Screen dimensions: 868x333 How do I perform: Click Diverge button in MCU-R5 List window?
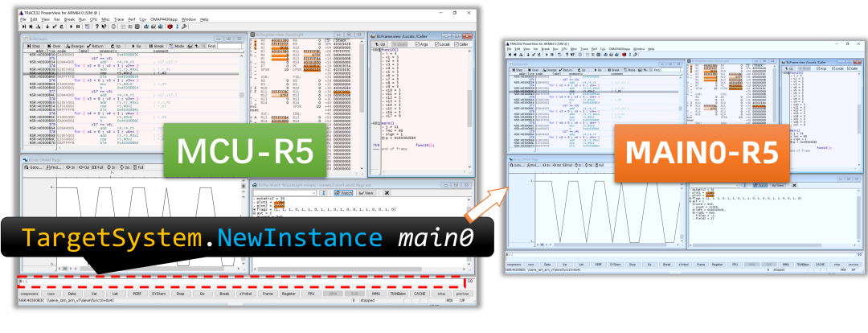coord(75,46)
